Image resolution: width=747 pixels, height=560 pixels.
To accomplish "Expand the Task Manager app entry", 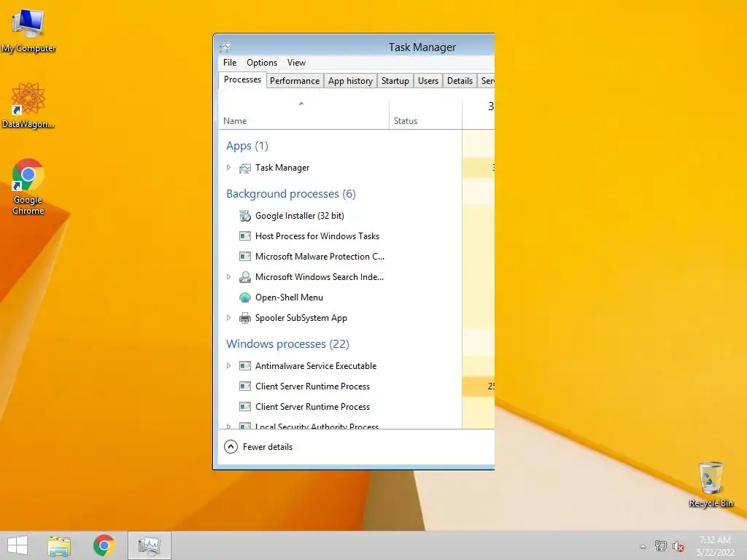I will (228, 168).
